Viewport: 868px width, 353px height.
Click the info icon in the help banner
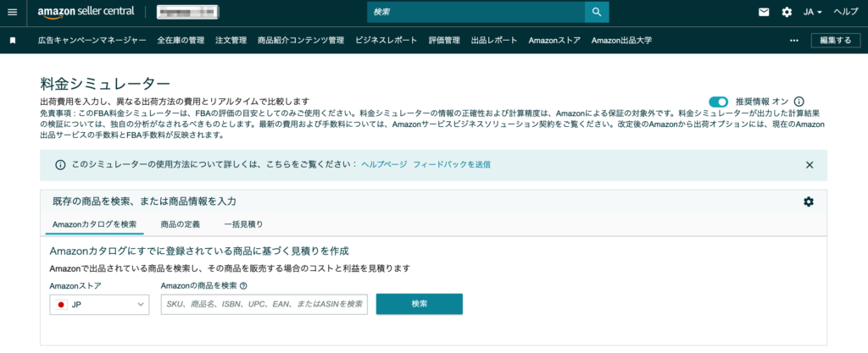click(x=60, y=164)
